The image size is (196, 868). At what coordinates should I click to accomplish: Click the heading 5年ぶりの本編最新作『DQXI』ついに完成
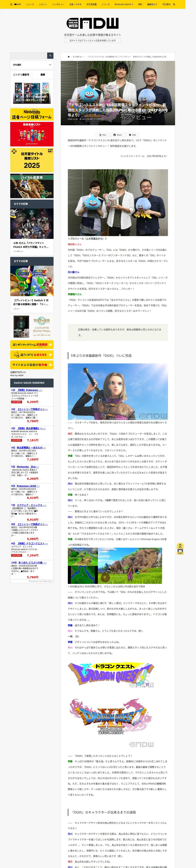(x=101, y=355)
